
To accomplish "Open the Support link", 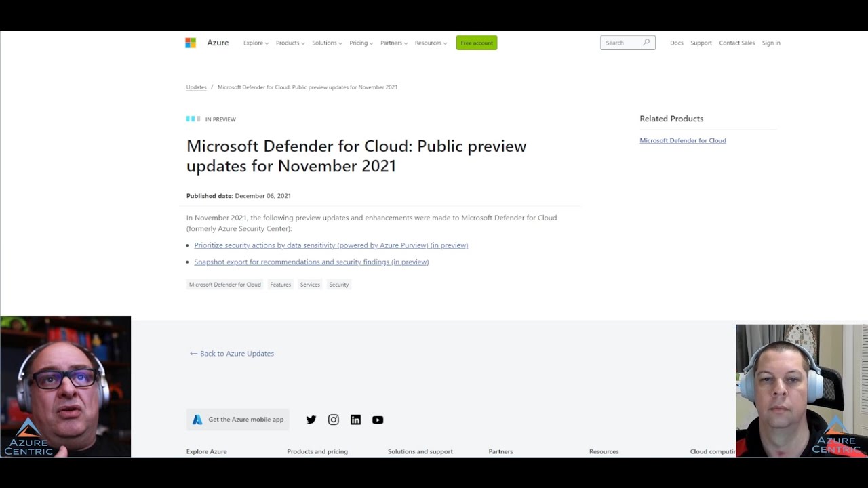I will [701, 43].
